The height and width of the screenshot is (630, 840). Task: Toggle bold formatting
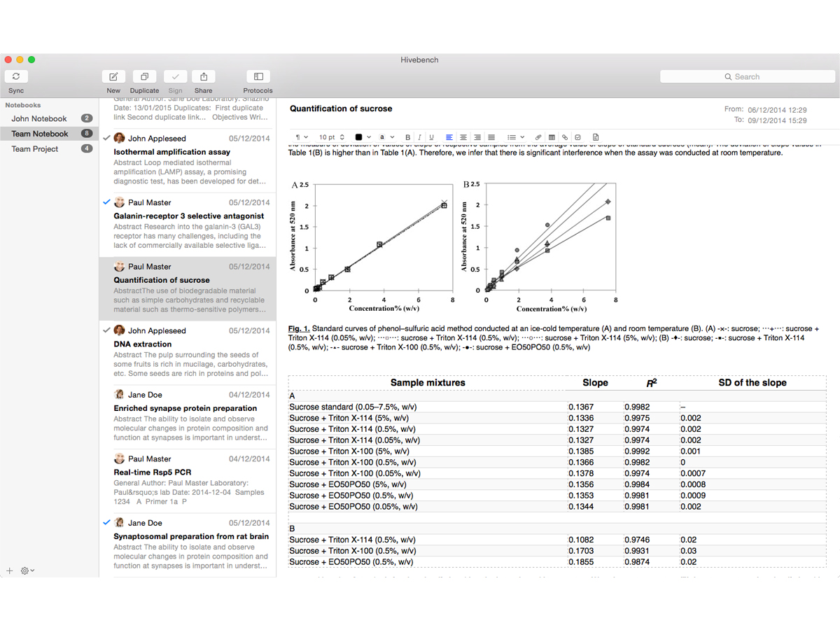pyautogui.click(x=407, y=137)
